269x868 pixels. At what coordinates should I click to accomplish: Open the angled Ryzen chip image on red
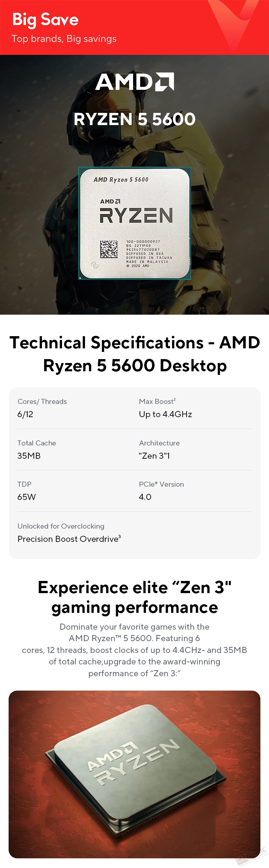click(x=134, y=774)
